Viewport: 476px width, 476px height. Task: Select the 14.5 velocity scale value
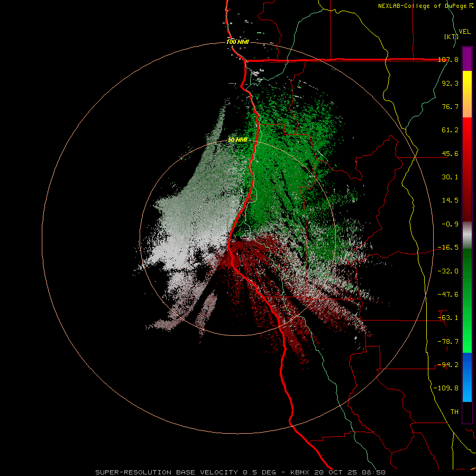click(x=450, y=200)
